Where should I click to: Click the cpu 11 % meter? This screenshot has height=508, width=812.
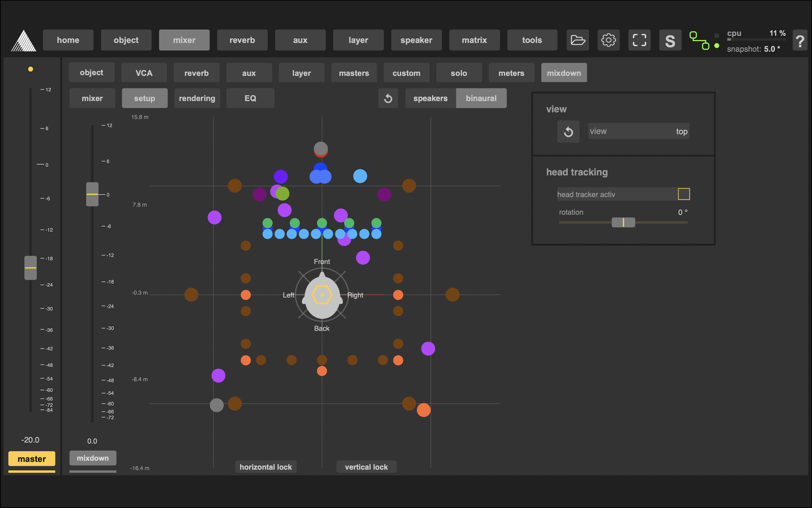pyautogui.click(x=756, y=35)
